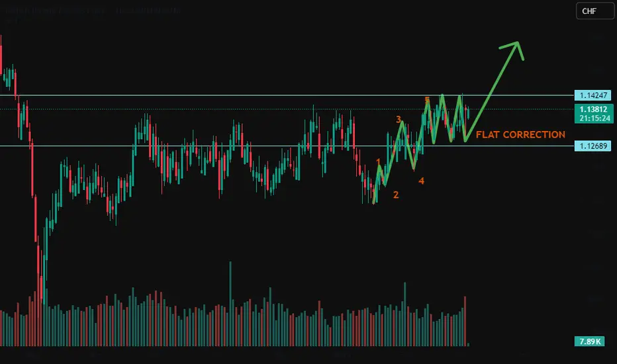
Task: Select the wave label 2
Action: tap(396, 195)
